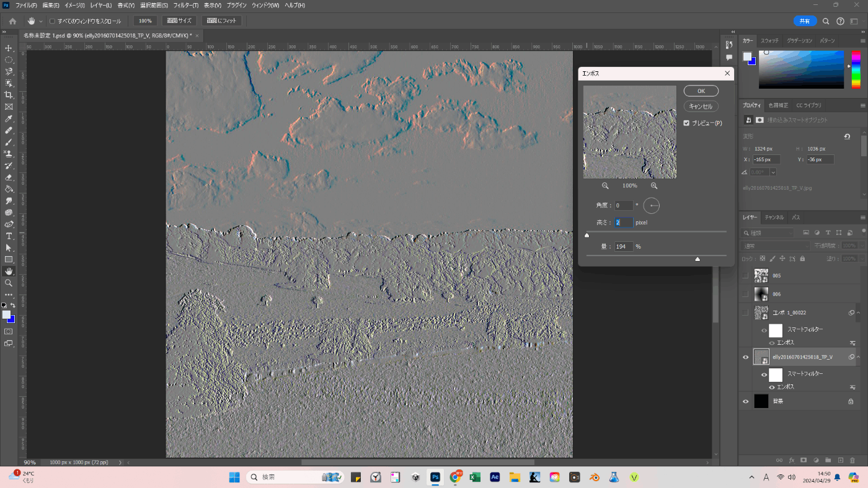Open the layer 不透明度 dropdown arrow
This screenshot has height=488, width=868.
tap(861, 246)
